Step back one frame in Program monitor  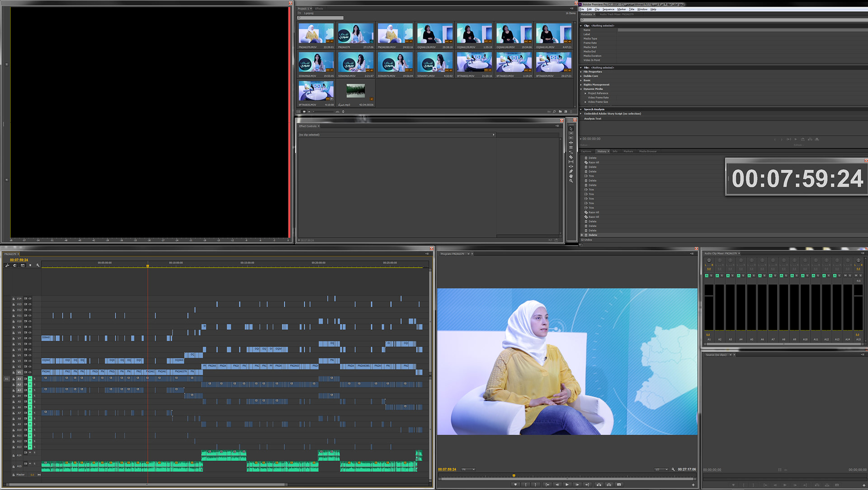[x=557, y=485]
